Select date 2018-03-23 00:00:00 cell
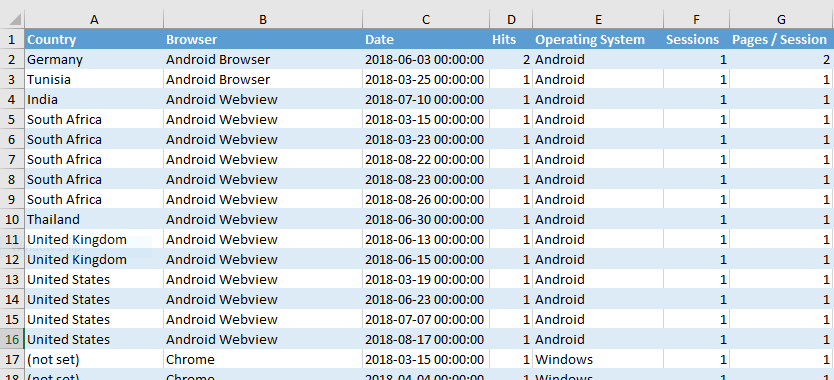 [x=426, y=139]
